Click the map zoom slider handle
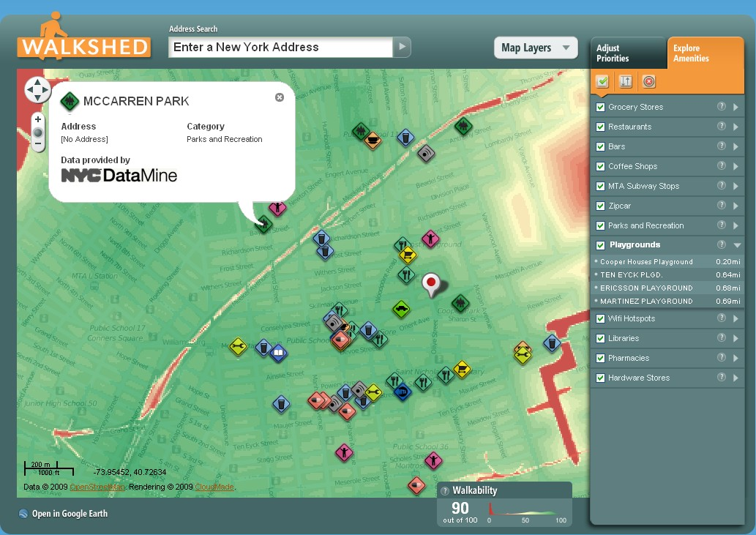Viewport: 756px width, 535px height. pos(38,132)
